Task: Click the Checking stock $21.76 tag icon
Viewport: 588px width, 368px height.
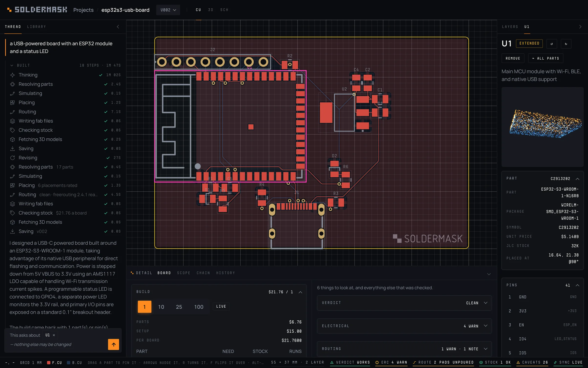Action: pos(12,213)
